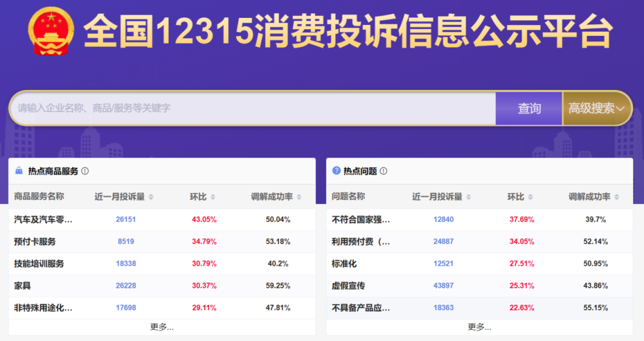Click the blue question icon for 热点问题
The image size is (644, 341).
point(336,171)
